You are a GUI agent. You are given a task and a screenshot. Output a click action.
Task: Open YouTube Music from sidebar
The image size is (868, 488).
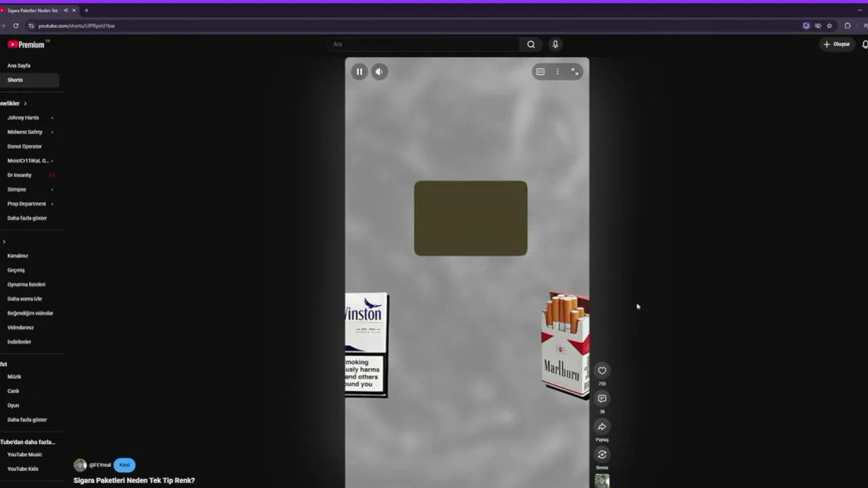click(x=24, y=455)
